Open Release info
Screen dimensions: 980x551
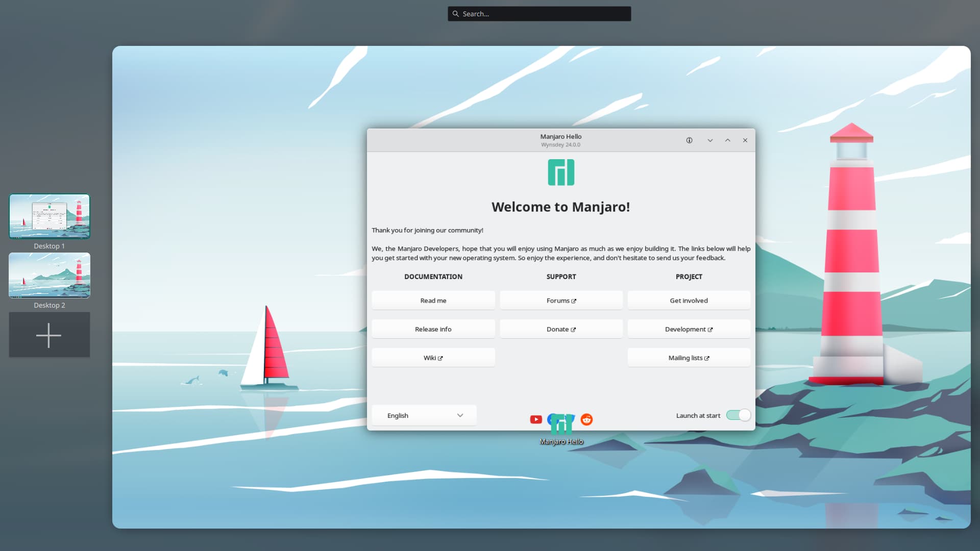pos(433,329)
